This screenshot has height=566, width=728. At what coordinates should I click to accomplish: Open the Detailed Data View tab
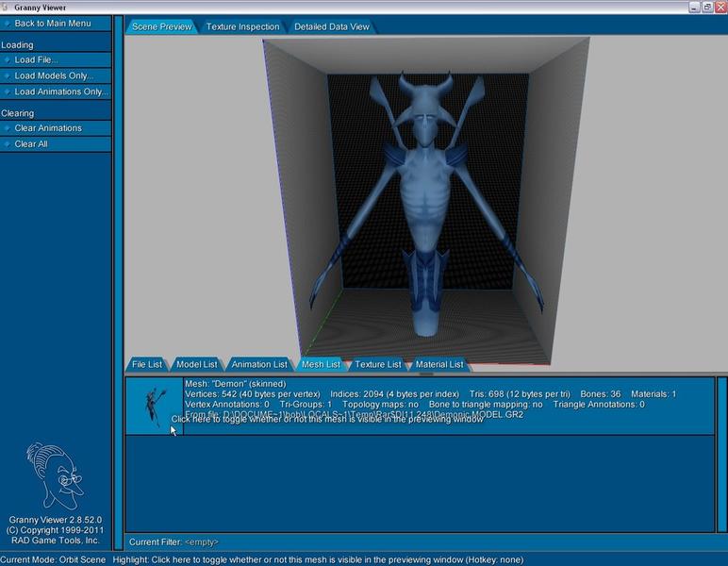coord(332,27)
